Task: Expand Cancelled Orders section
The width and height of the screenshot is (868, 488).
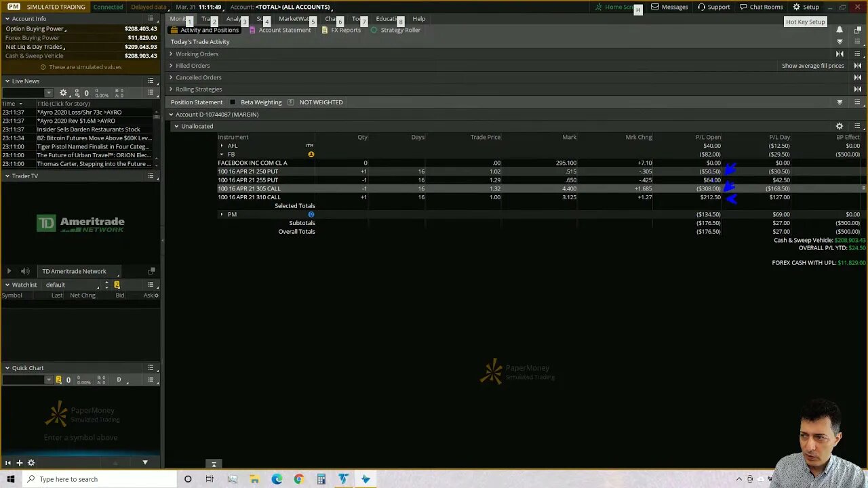Action: pyautogui.click(x=171, y=77)
